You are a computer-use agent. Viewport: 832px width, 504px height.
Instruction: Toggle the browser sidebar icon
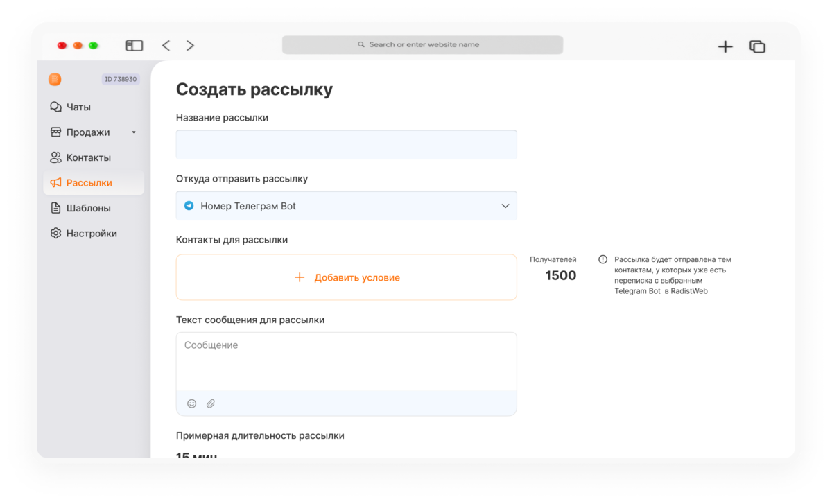click(x=135, y=46)
